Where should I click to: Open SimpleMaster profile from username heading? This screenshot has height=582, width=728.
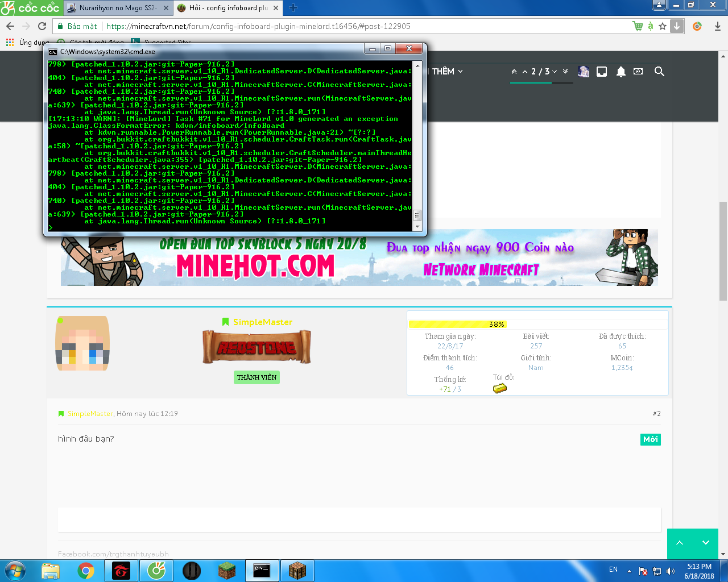(x=263, y=322)
